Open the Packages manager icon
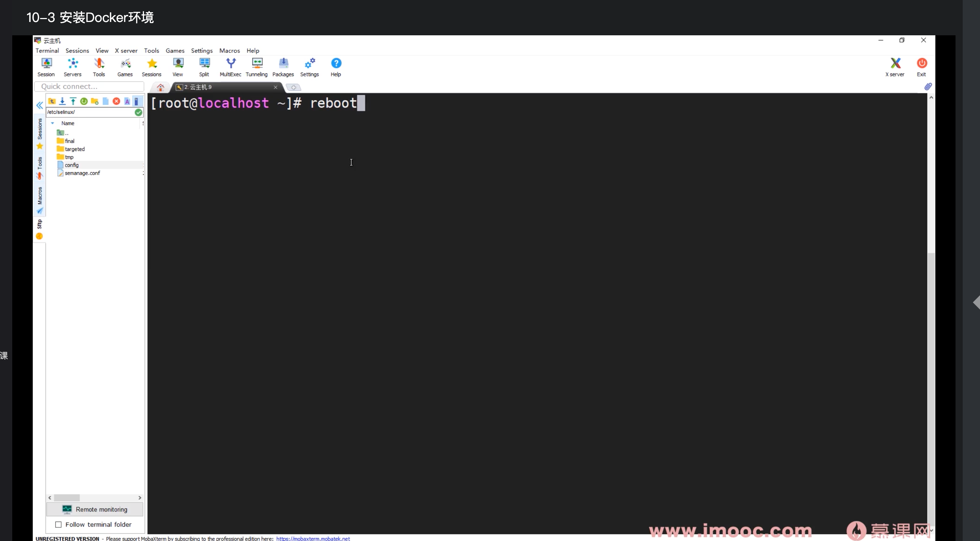The height and width of the screenshot is (541, 980). pyautogui.click(x=283, y=67)
